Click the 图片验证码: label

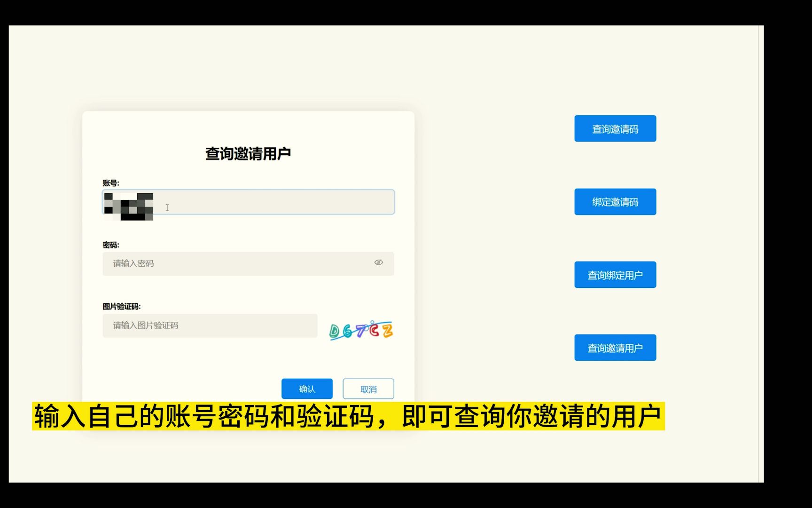click(x=122, y=307)
